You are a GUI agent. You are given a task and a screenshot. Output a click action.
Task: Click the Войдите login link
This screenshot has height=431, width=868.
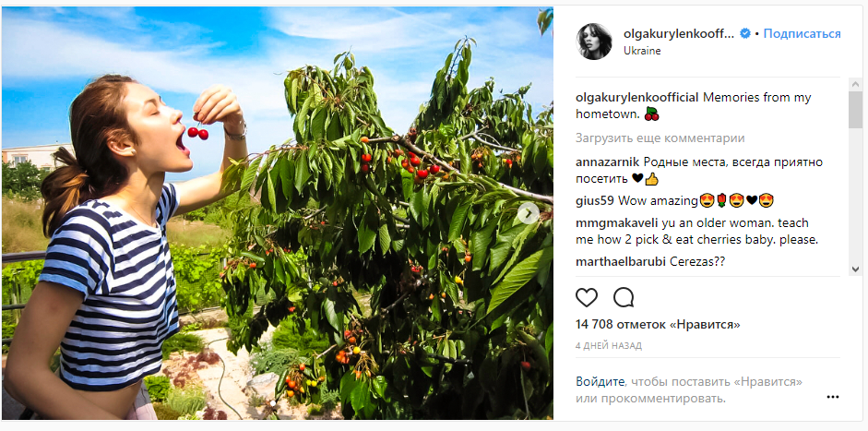[600, 382]
